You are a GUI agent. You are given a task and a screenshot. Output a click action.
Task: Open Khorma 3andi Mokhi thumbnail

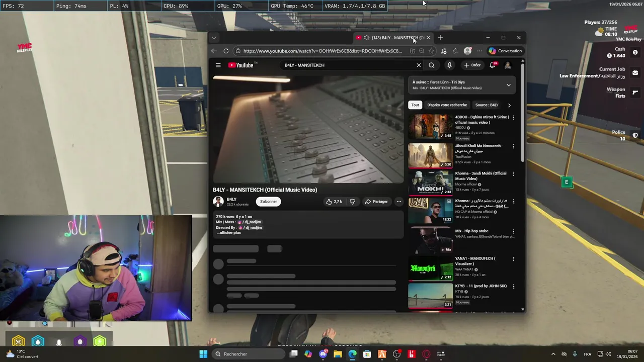tap(430, 183)
